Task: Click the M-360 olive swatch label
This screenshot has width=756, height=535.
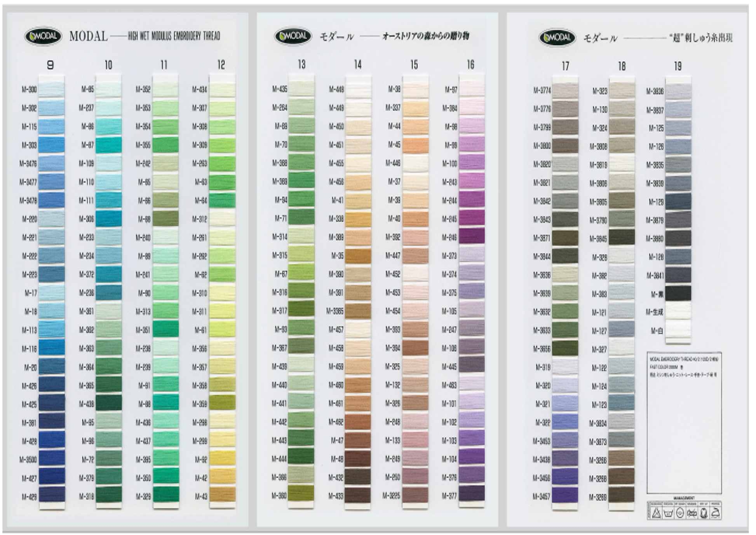Action: [279, 496]
